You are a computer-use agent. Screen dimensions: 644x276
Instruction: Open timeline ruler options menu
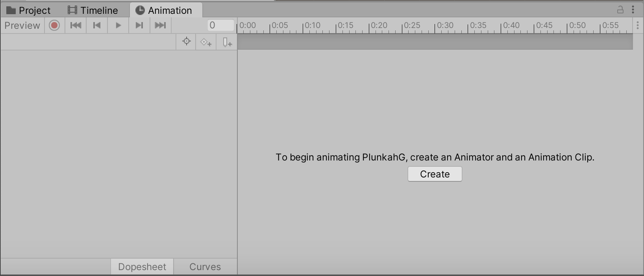coord(638,26)
